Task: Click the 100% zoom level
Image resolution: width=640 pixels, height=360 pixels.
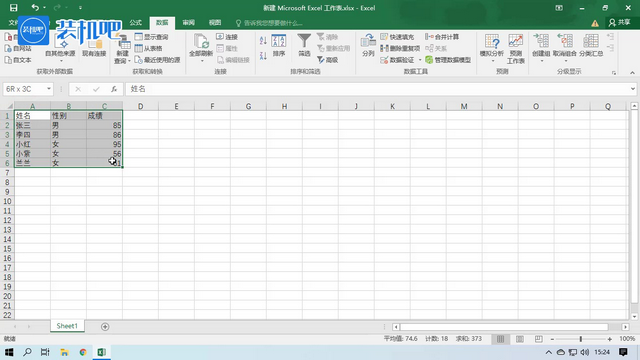Action: [x=627, y=339]
